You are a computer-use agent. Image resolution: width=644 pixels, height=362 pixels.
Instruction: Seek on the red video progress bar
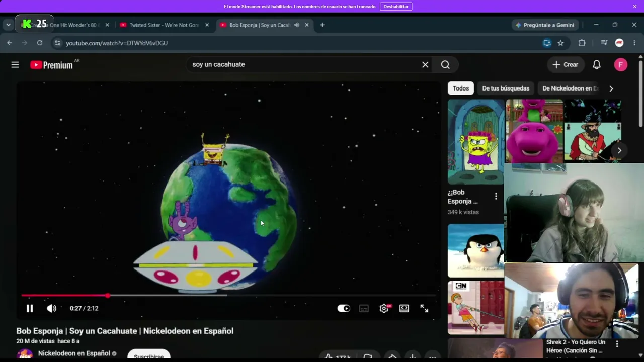(x=228, y=295)
